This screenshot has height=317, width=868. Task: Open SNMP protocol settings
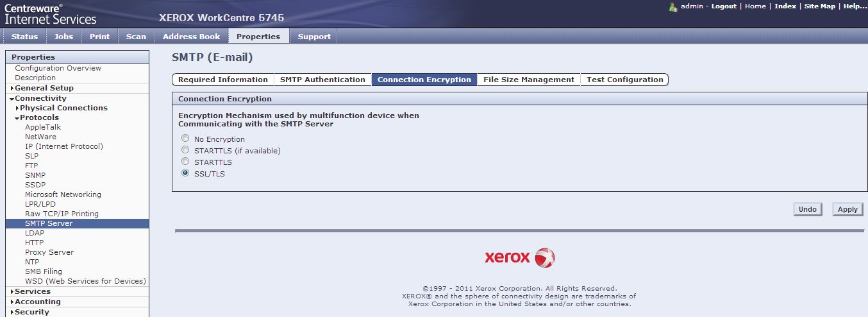[35, 175]
